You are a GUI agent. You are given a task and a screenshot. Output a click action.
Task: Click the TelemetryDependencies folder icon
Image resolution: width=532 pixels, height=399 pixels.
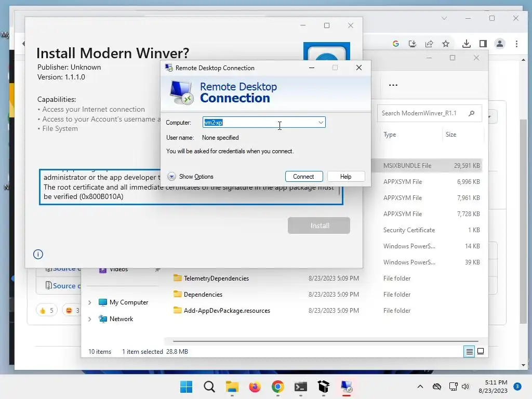tap(178, 278)
